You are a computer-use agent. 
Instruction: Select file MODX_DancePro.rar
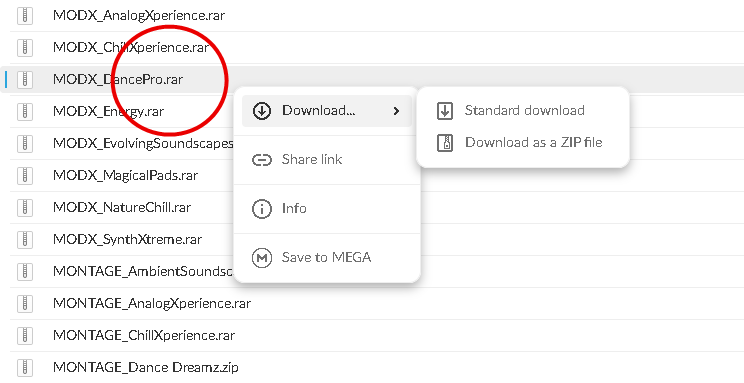[118, 79]
